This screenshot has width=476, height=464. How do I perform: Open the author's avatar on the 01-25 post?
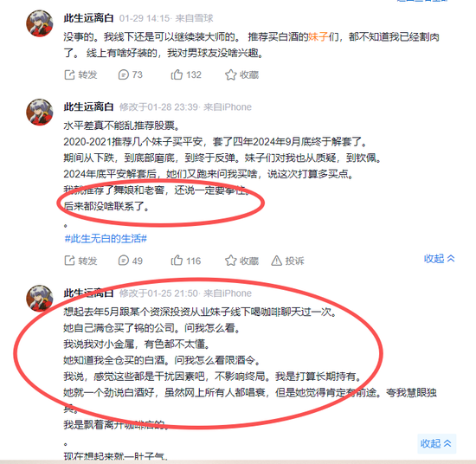pos(40,298)
